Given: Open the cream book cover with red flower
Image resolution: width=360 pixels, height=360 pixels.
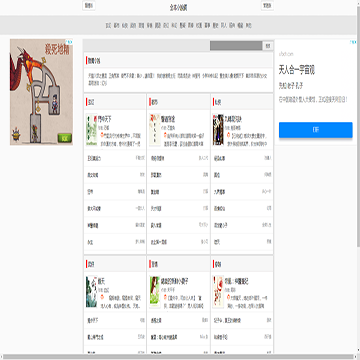Looking at the screenshot, I should coord(218,292).
